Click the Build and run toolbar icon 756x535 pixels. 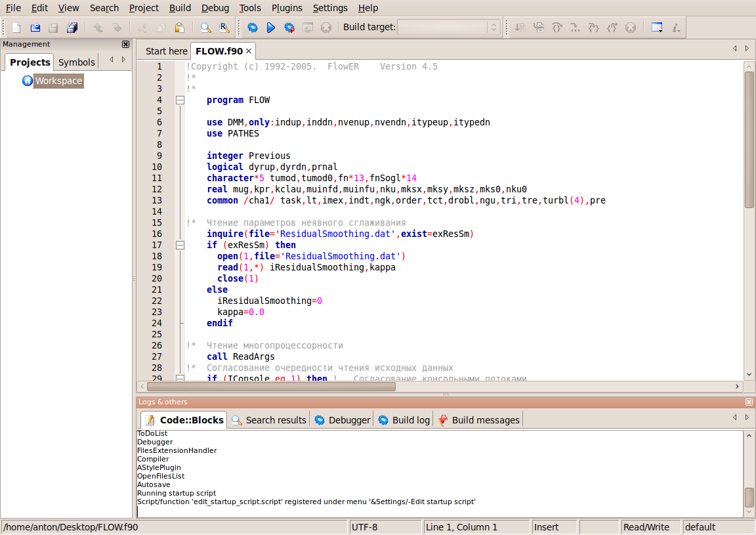(x=289, y=28)
